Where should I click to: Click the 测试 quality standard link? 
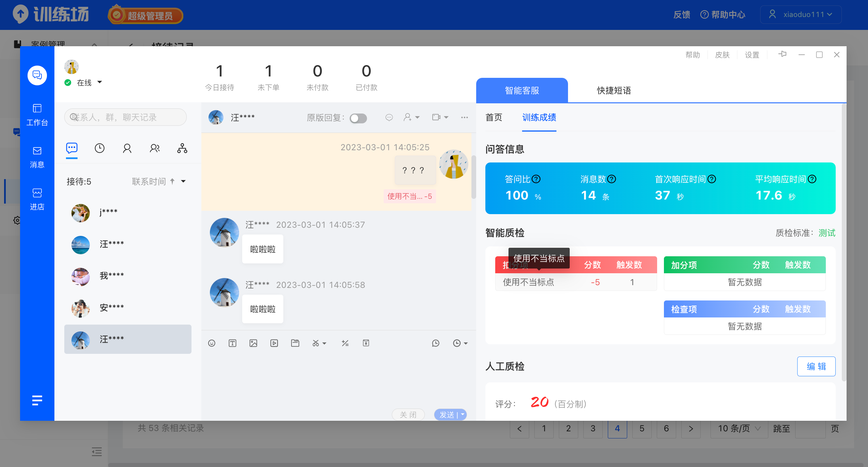[827, 233]
